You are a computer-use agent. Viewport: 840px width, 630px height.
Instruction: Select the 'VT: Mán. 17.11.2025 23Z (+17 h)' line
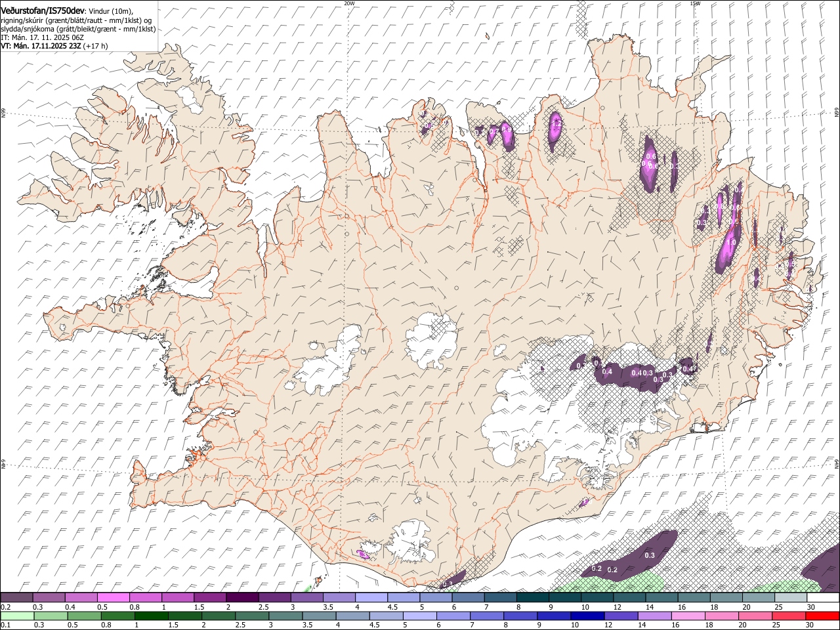(x=54, y=46)
